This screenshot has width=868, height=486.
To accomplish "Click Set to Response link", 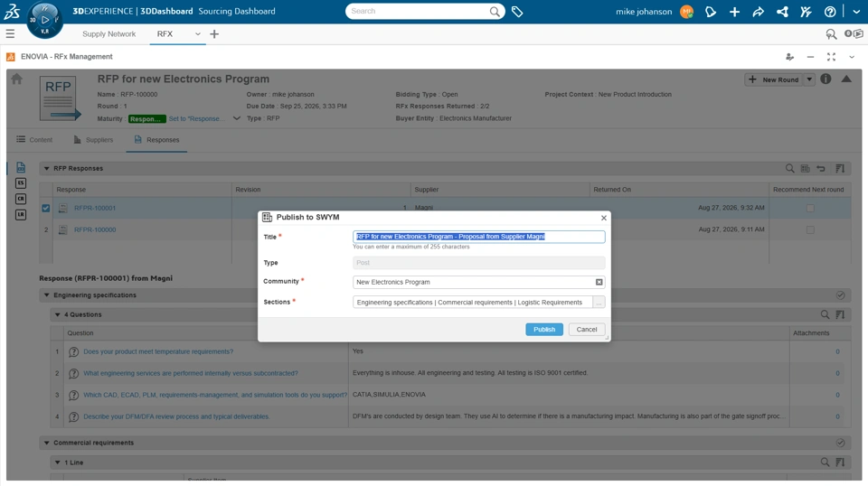I will click(x=196, y=119).
